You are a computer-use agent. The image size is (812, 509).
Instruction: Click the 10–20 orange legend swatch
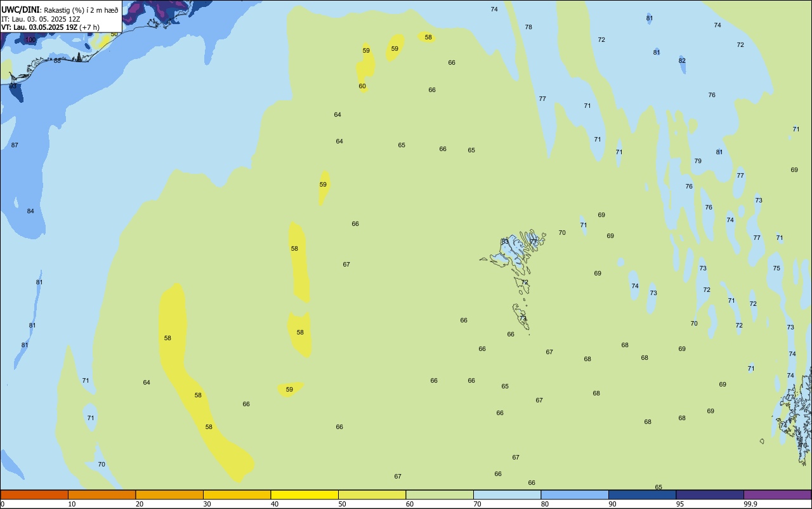tap(101, 494)
